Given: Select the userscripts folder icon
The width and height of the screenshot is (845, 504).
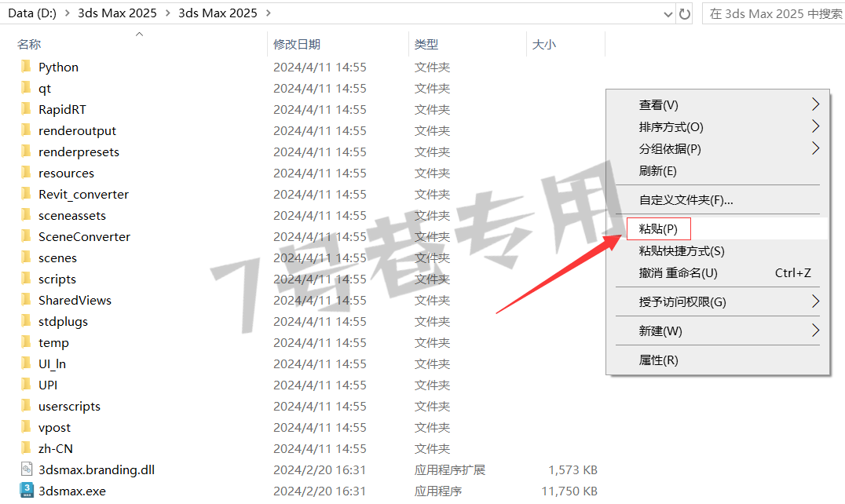Looking at the screenshot, I should (x=26, y=405).
